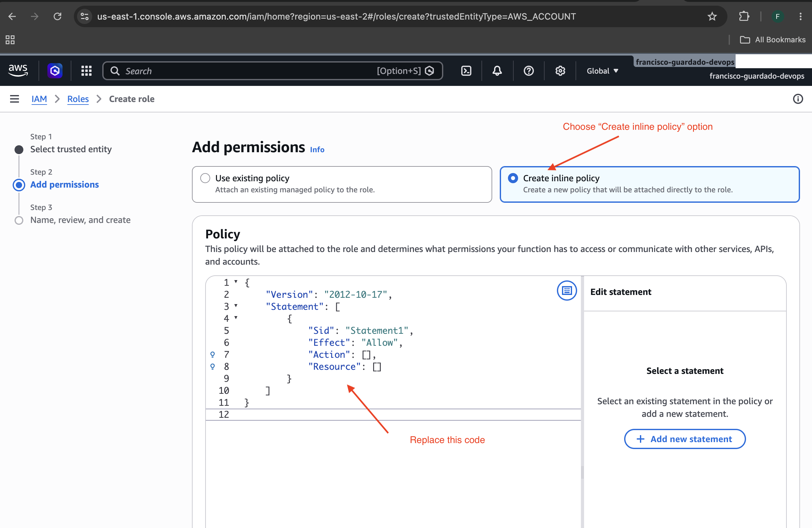Screen dimensions: 812x528
Task: Open the All Bookmarks folder
Action: click(x=773, y=39)
